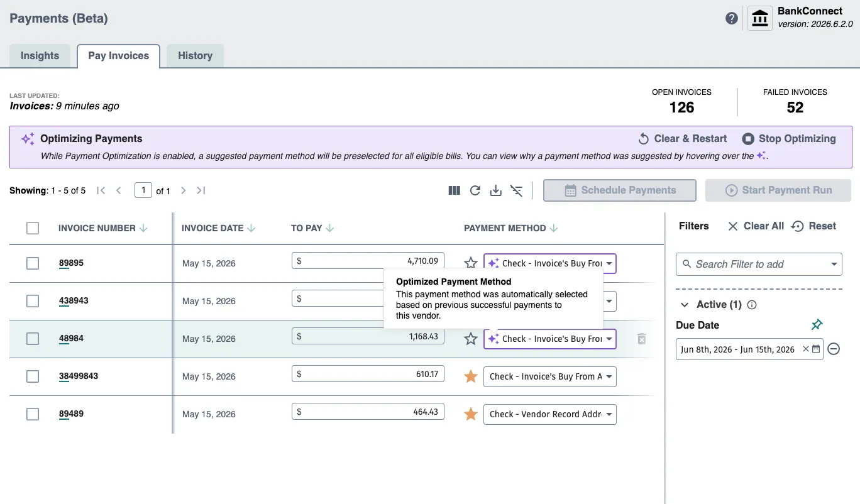Clear the Due Date range value

click(805, 349)
